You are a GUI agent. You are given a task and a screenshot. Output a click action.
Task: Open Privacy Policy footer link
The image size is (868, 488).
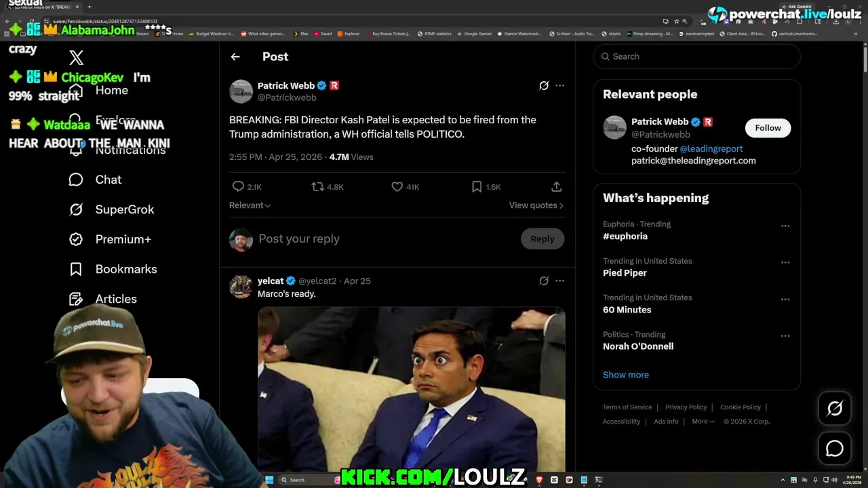point(686,407)
